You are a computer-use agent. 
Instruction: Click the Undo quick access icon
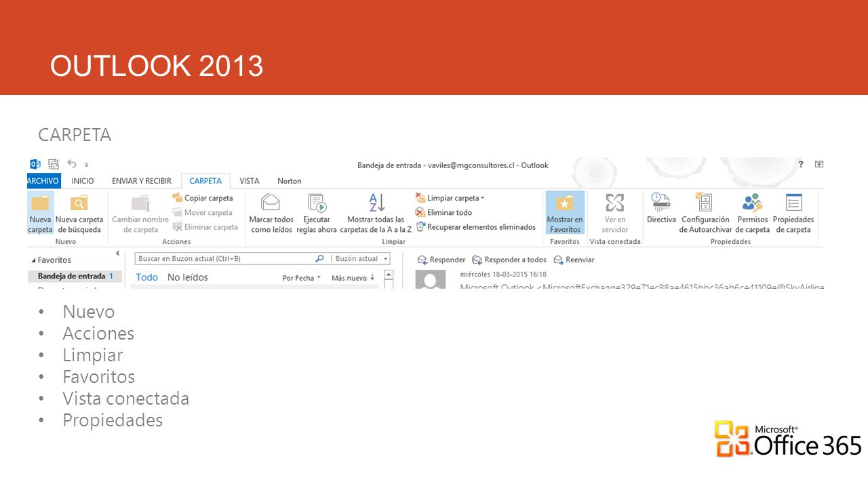point(72,164)
